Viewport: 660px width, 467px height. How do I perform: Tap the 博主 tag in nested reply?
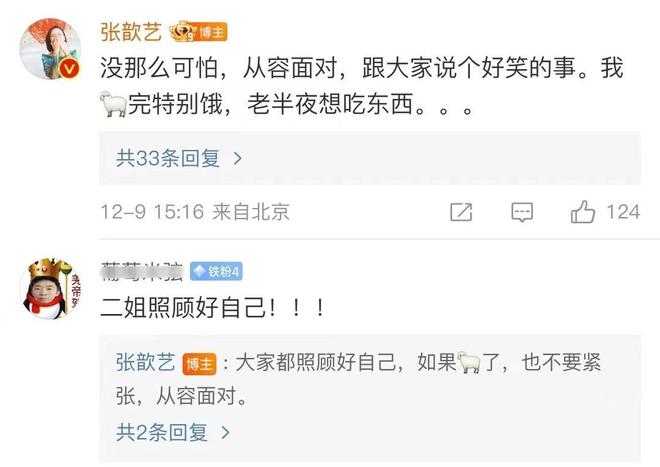199,364
